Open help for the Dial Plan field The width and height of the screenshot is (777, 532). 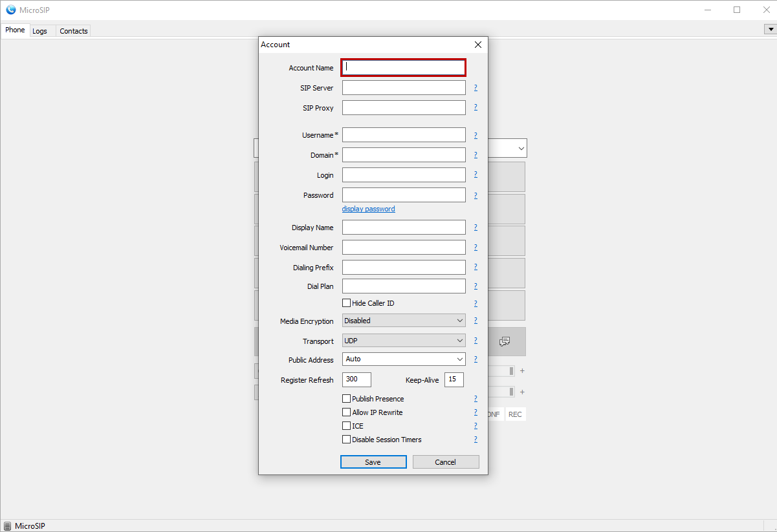pos(476,286)
